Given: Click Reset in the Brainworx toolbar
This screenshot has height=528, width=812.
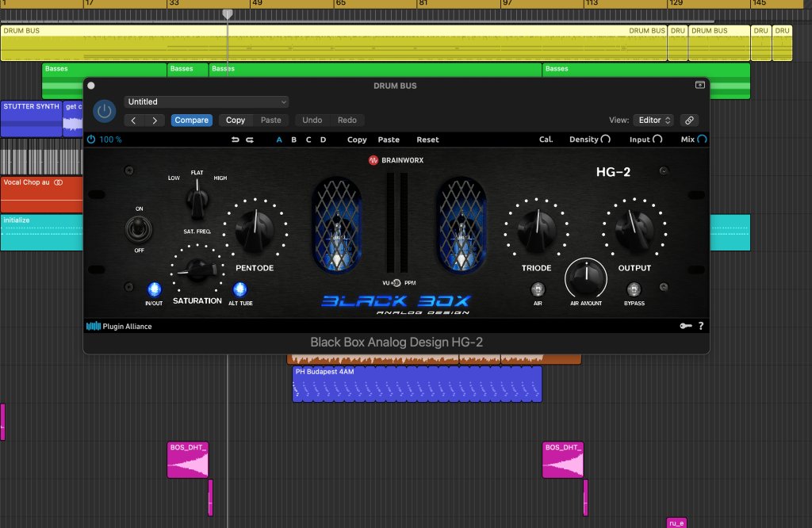Looking at the screenshot, I should [427, 140].
